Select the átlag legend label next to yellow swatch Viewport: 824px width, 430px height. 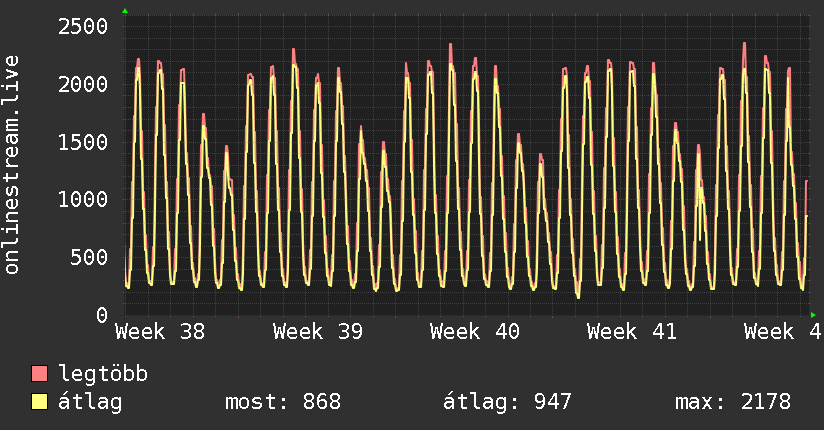(90, 402)
